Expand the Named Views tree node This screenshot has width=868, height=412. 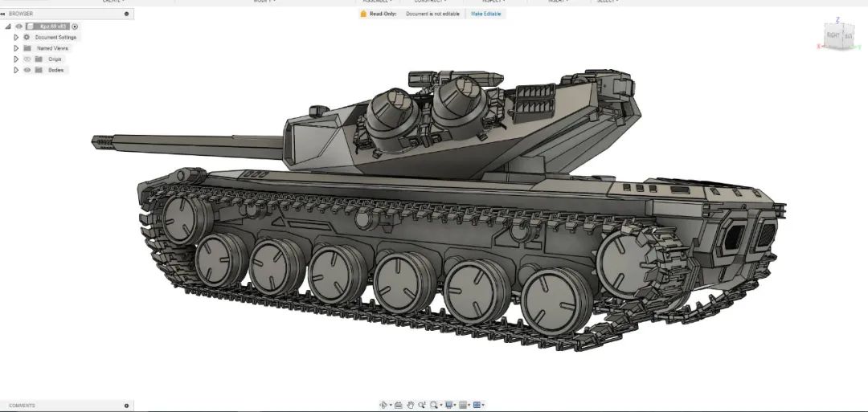(x=16, y=48)
